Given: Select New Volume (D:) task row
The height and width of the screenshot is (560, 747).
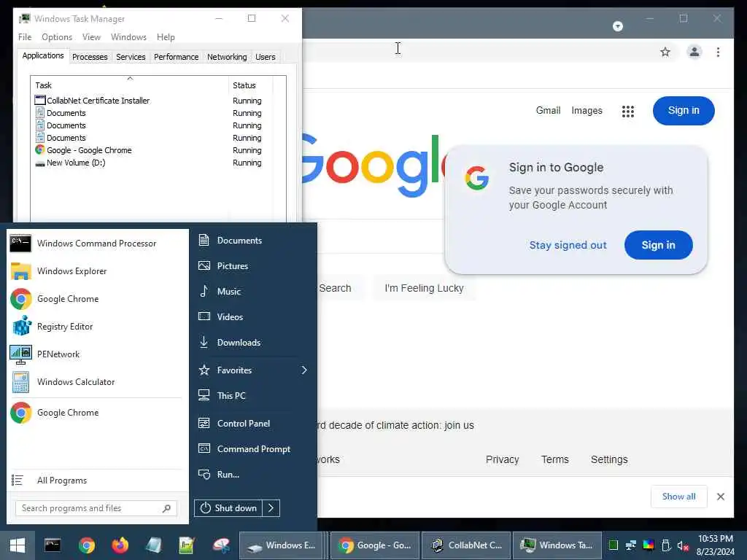Looking at the screenshot, I should [152, 163].
